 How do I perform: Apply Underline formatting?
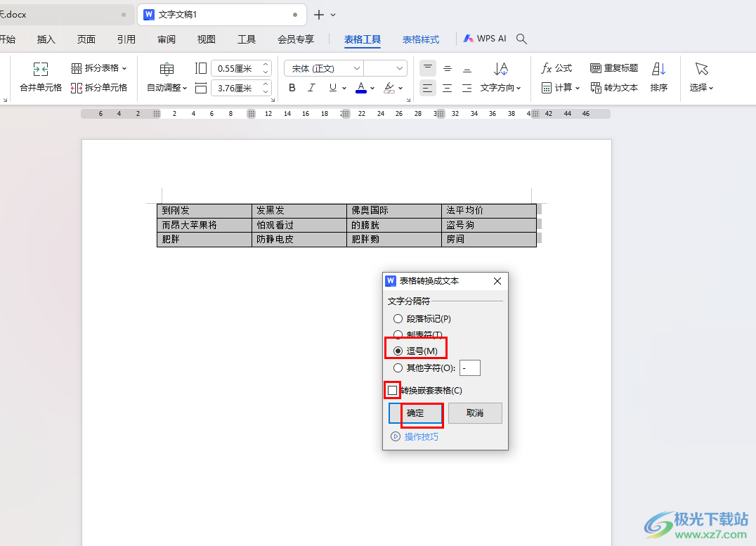pos(332,88)
